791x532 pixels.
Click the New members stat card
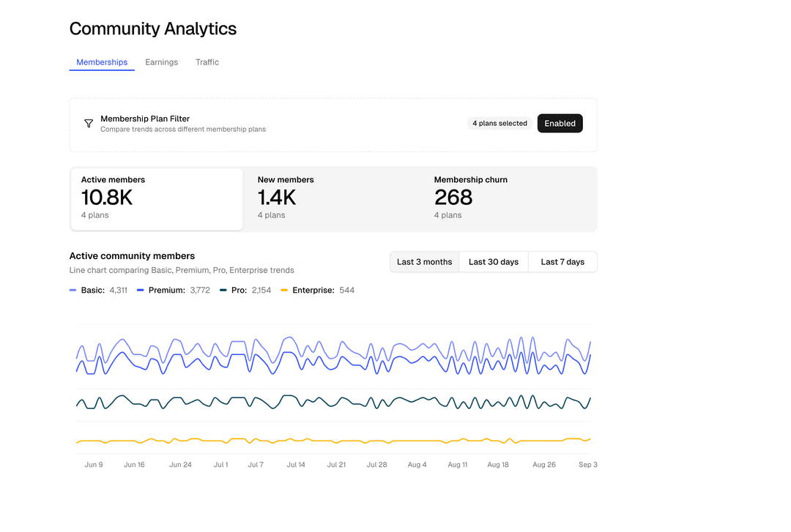pyautogui.click(x=333, y=198)
